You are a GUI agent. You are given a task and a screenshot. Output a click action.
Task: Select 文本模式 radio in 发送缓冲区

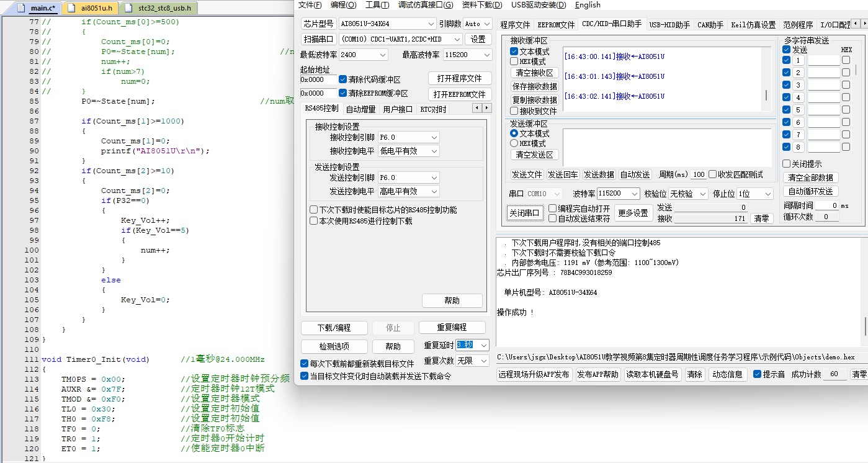coord(514,133)
